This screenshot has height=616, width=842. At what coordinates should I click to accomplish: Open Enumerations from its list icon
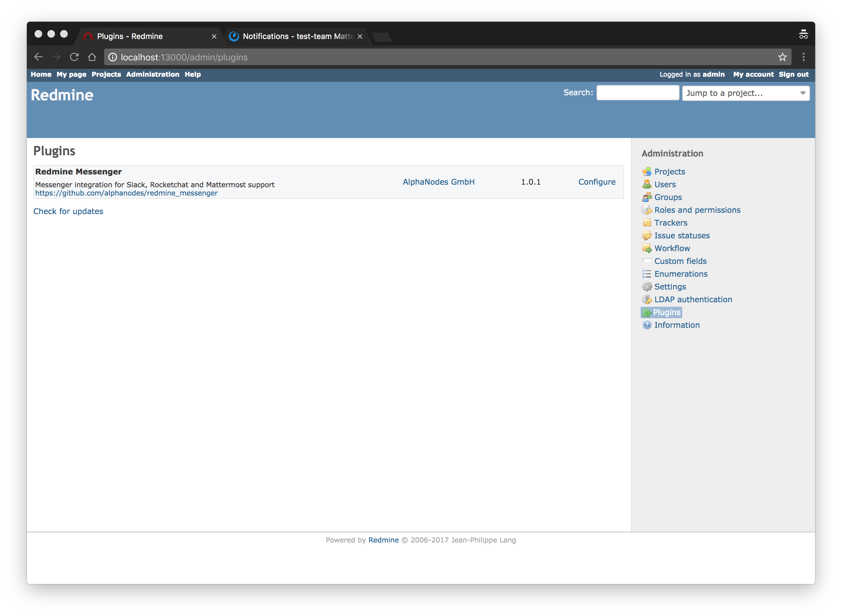(x=647, y=274)
